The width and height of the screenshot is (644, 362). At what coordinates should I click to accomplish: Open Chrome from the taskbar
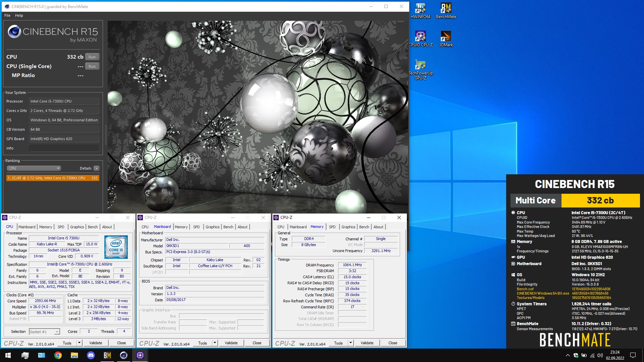(x=58, y=355)
